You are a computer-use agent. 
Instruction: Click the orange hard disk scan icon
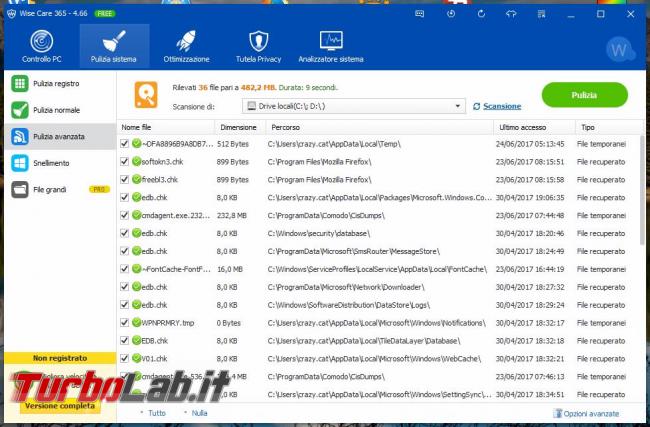tap(146, 95)
